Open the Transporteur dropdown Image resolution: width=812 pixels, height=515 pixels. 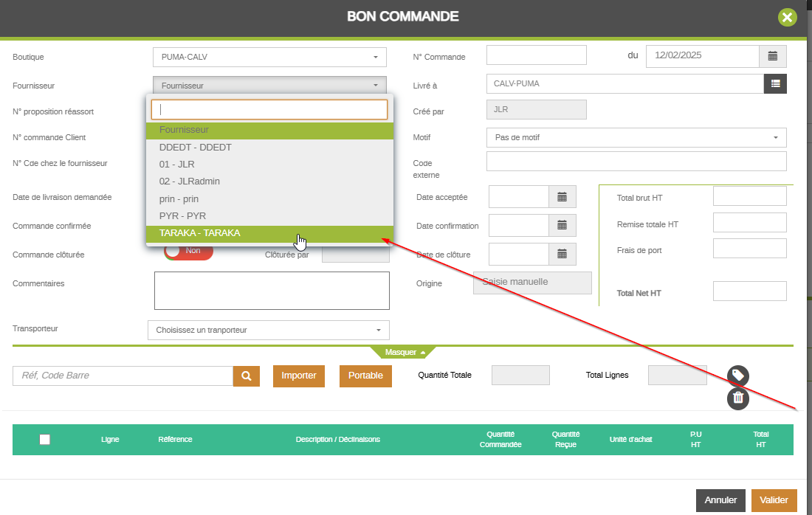(x=268, y=330)
